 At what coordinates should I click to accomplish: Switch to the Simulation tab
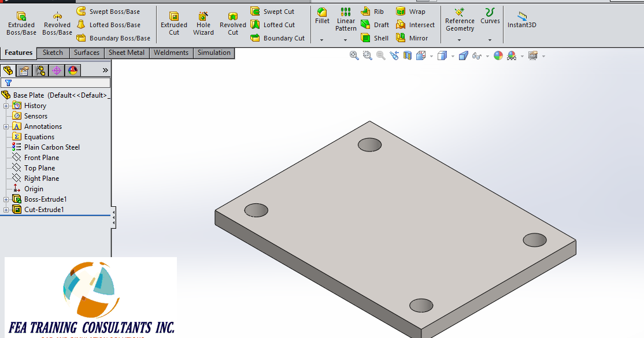pyautogui.click(x=213, y=53)
